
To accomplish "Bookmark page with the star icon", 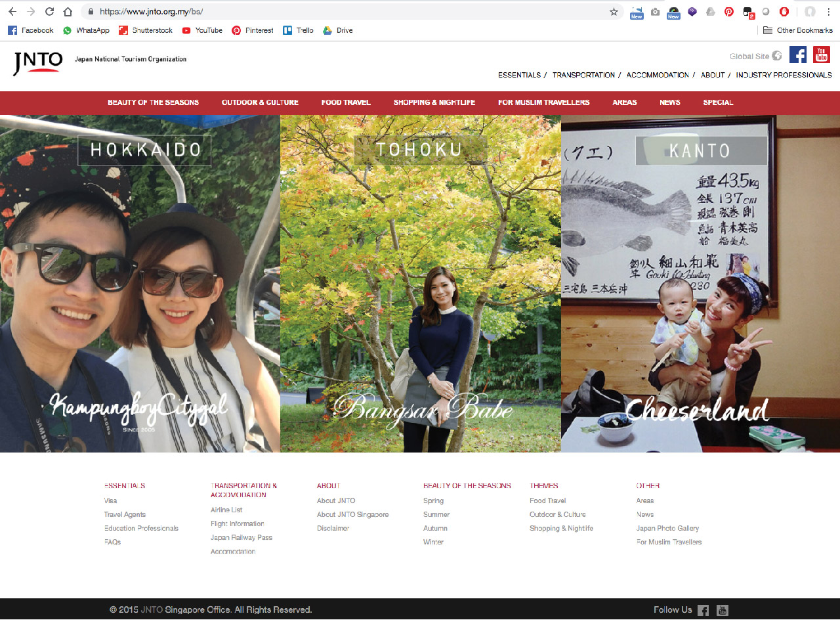I will (614, 12).
